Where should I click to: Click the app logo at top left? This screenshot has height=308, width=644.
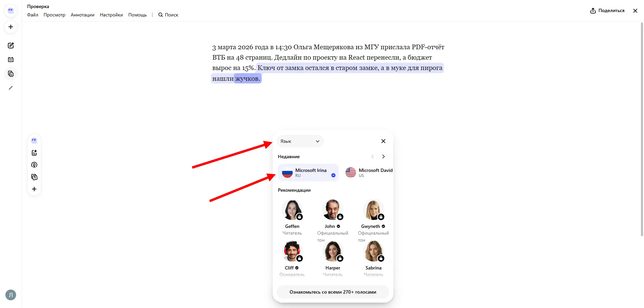[11, 10]
